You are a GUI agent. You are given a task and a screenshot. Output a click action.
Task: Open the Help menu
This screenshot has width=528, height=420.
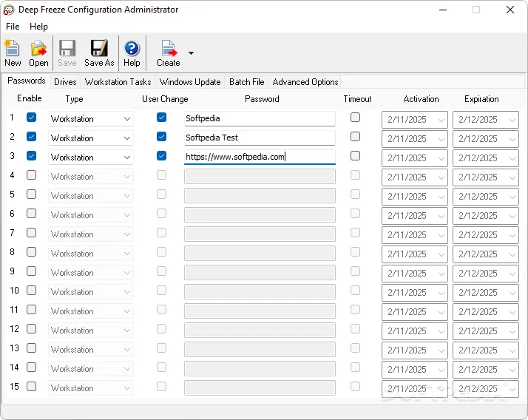tap(38, 27)
